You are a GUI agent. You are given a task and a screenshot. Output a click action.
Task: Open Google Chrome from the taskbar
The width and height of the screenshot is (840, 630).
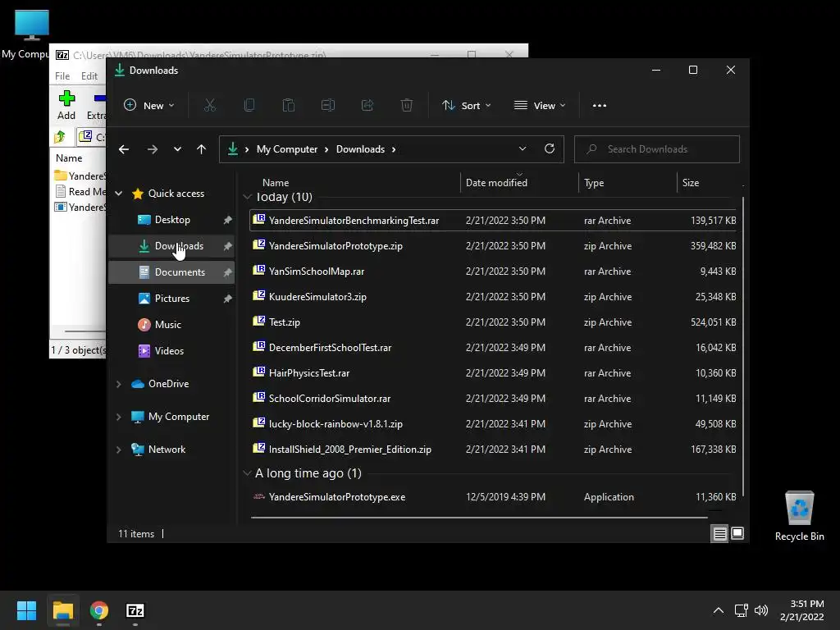(x=99, y=610)
